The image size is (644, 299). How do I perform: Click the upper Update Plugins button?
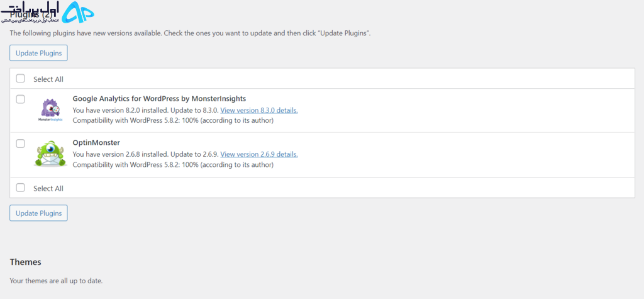(38, 53)
